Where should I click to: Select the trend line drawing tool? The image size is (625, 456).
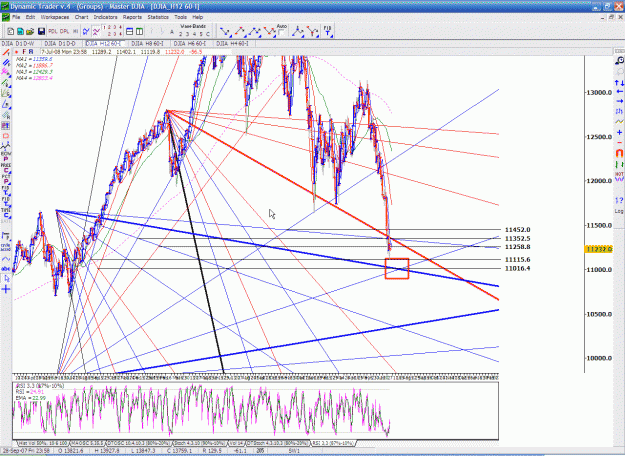click(6, 52)
